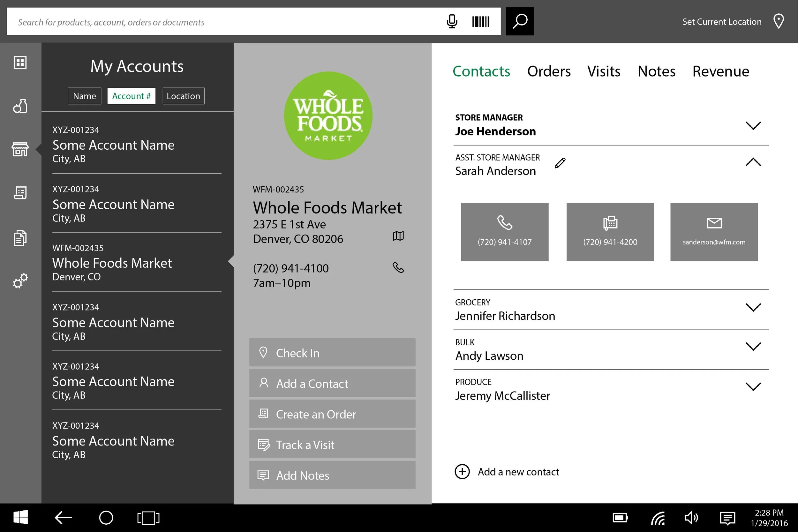Switch to the Orders tab
Image resolution: width=798 pixels, height=532 pixels.
coord(549,71)
